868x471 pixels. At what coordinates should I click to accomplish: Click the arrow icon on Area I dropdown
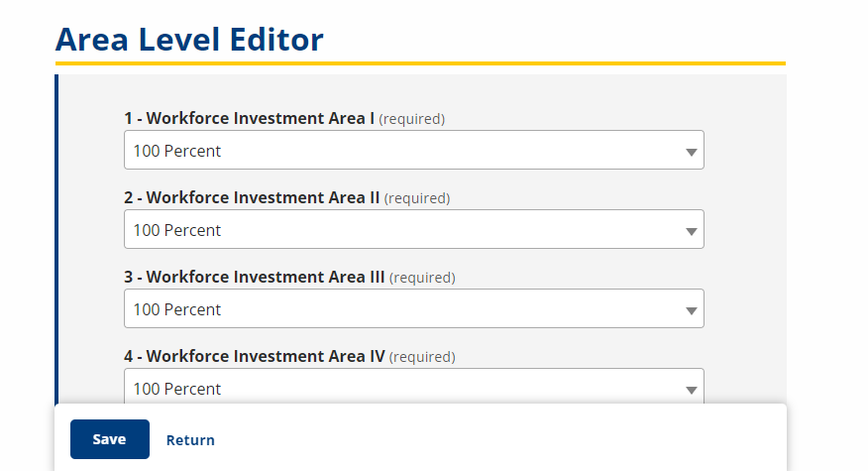pyautogui.click(x=691, y=152)
